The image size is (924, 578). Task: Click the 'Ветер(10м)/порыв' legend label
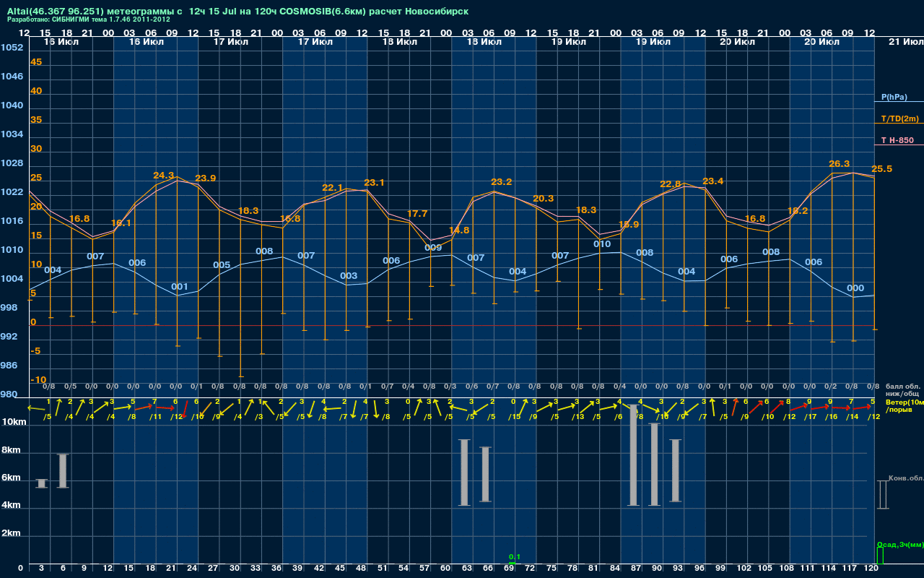(x=904, y=405)
